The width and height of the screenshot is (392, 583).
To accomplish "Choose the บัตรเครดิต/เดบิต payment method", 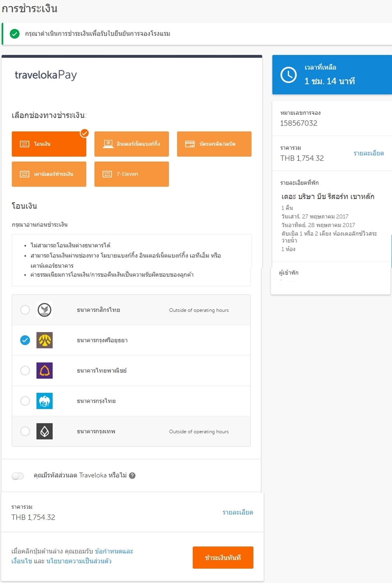I will pyautogui.click(x=214, y=144).
